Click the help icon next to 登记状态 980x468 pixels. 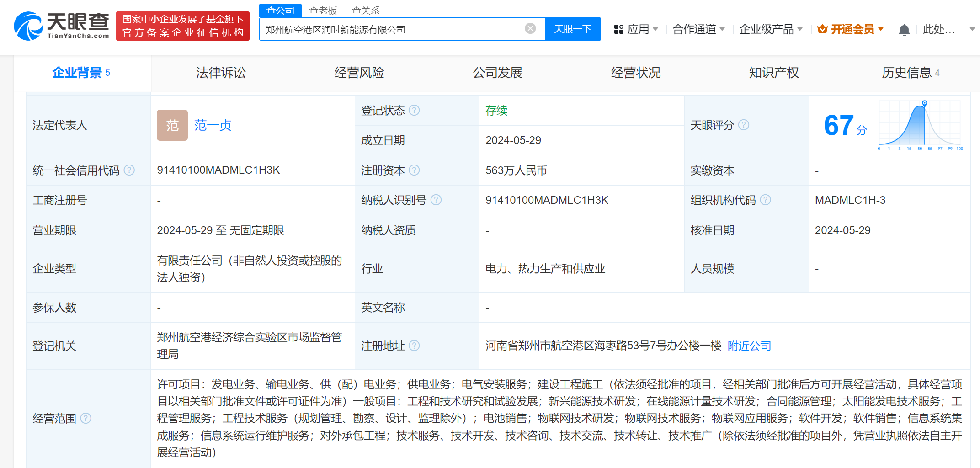coord(415,110)
